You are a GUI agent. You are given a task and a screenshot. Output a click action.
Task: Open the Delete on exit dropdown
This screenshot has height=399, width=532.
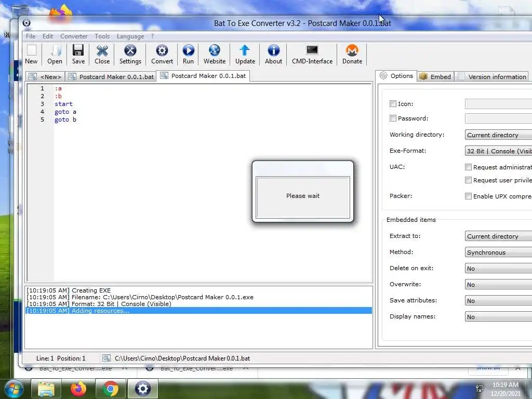coord(498,269)
